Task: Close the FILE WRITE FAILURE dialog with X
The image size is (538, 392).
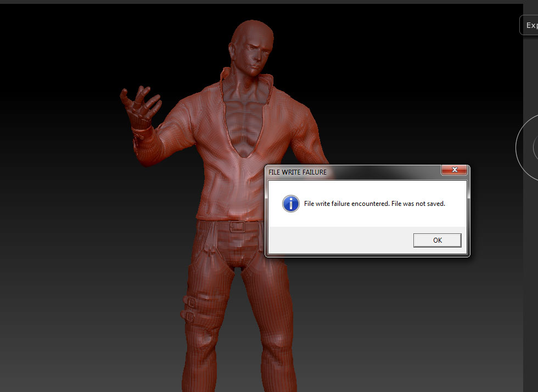Action: tap(455, 170)
